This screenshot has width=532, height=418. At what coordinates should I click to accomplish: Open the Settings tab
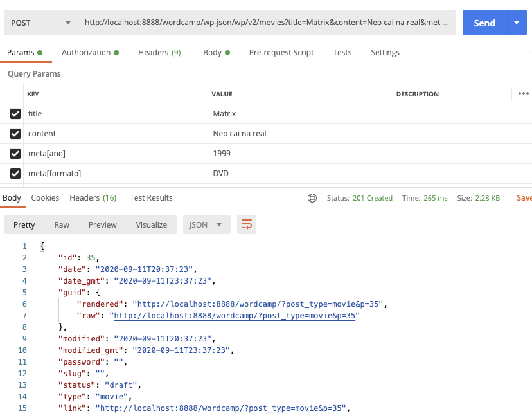(x=385, y=53)
